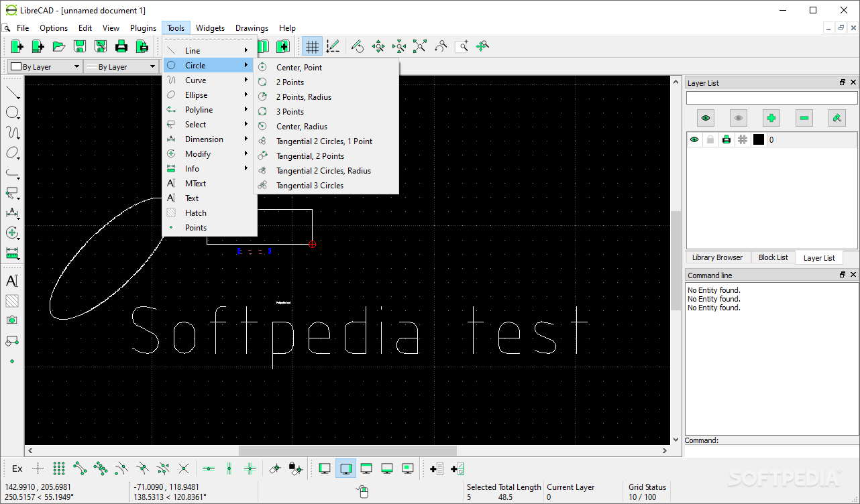
Task: Click the Window Zoom icon
Action: [462, 46]
